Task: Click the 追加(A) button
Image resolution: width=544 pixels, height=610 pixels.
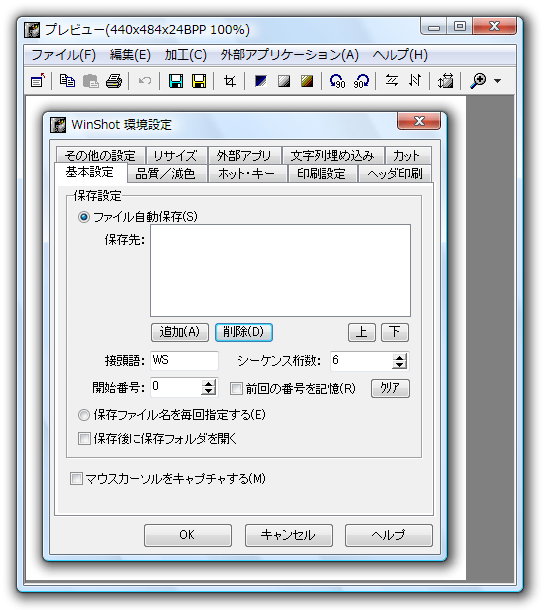Action: 180,332
